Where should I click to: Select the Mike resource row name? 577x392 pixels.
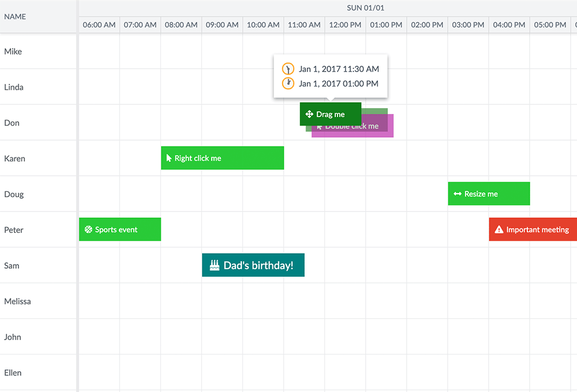pos(13,51)
